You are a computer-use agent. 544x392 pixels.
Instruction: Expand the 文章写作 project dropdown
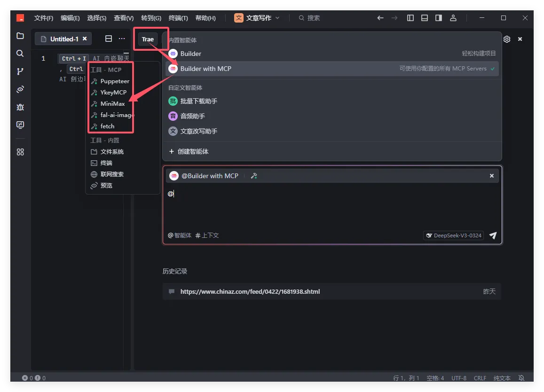pyautogui.click(x=257, y=18)
